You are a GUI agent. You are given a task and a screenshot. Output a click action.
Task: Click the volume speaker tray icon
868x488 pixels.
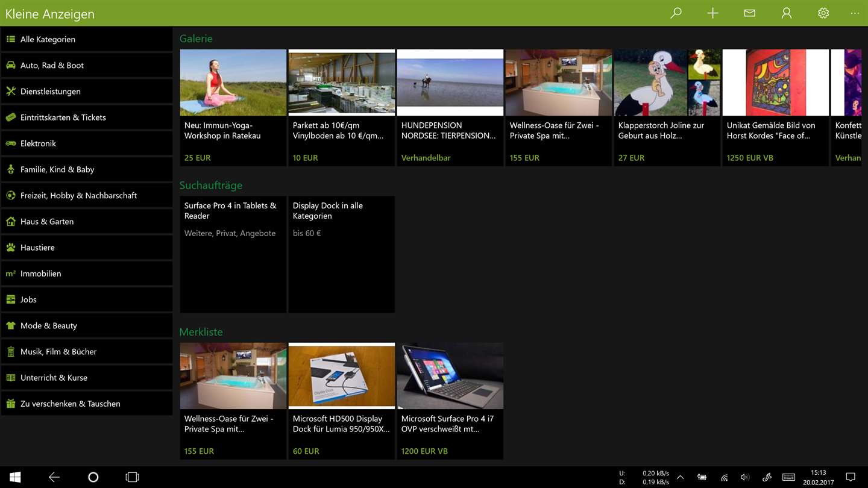[745, 477]
